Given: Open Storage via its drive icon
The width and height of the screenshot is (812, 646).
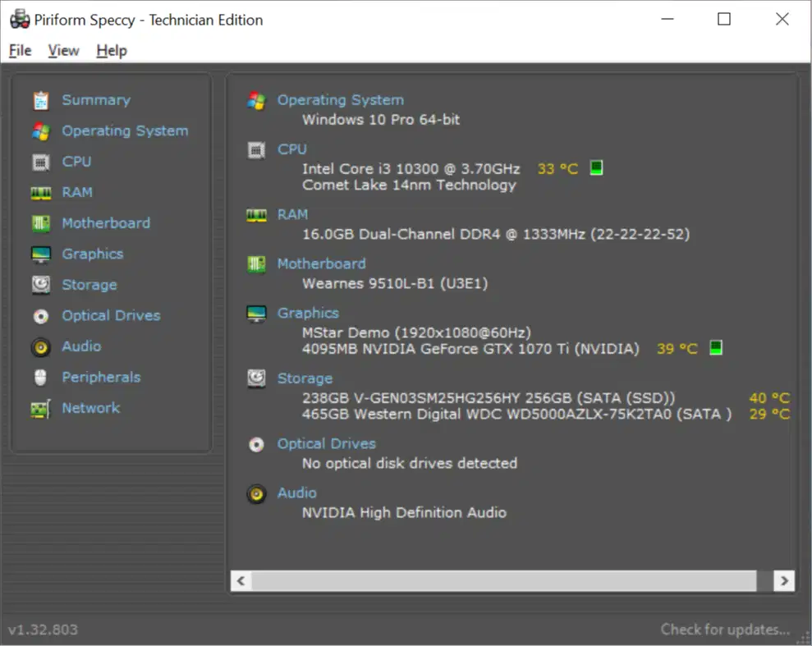Looking at the screenshot, I should [40, 285].
